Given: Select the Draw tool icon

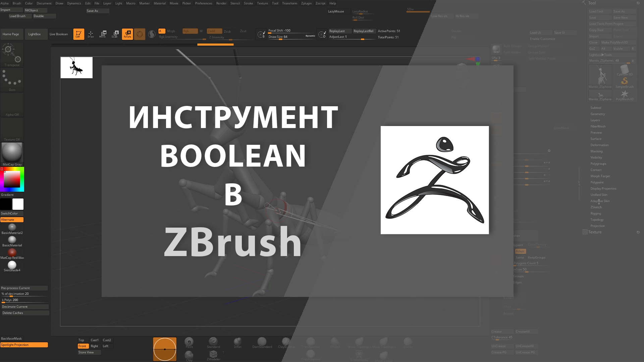Looking at the screenshot, I should coord(91,34).
